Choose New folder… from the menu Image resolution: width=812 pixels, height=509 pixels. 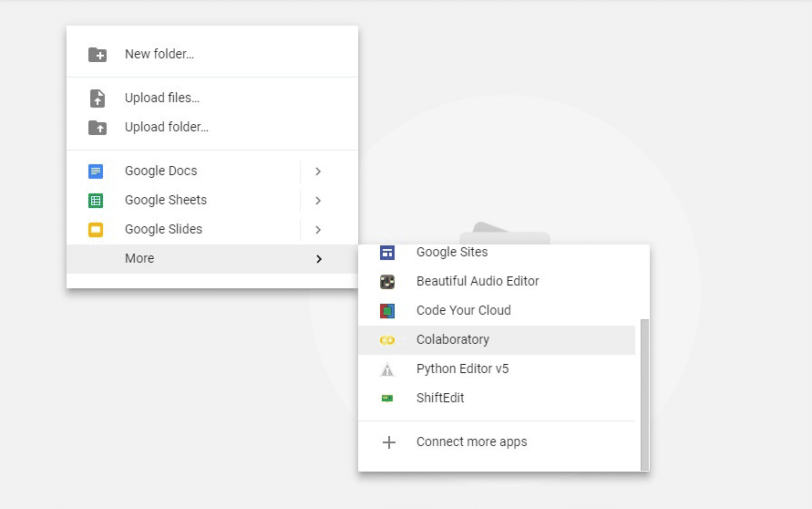(212, 54)
